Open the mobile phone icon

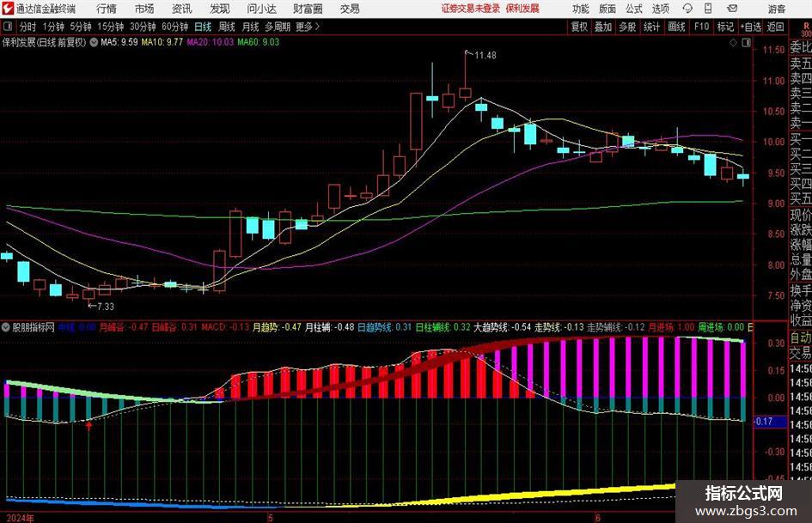(708, 9)
